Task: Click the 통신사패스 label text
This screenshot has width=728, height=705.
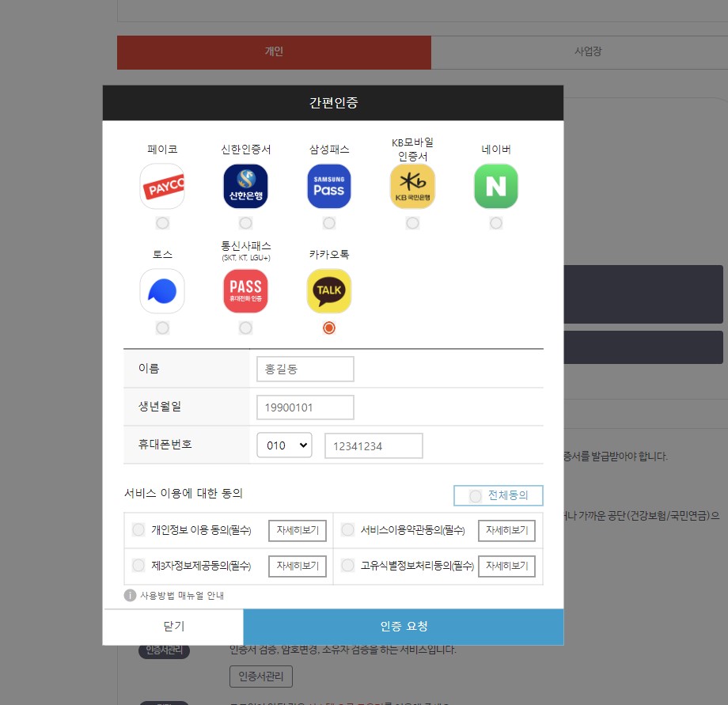Action: (245, 246)
